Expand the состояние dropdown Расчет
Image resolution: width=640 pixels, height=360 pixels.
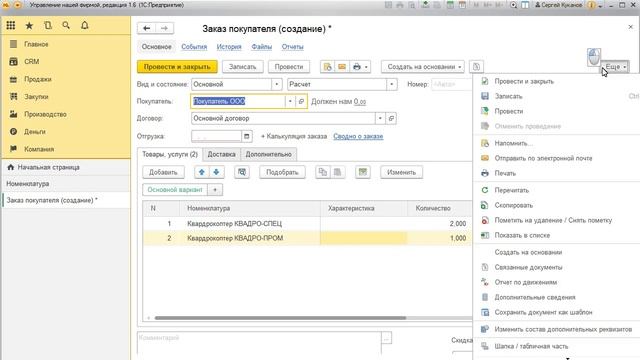[391, 84]
